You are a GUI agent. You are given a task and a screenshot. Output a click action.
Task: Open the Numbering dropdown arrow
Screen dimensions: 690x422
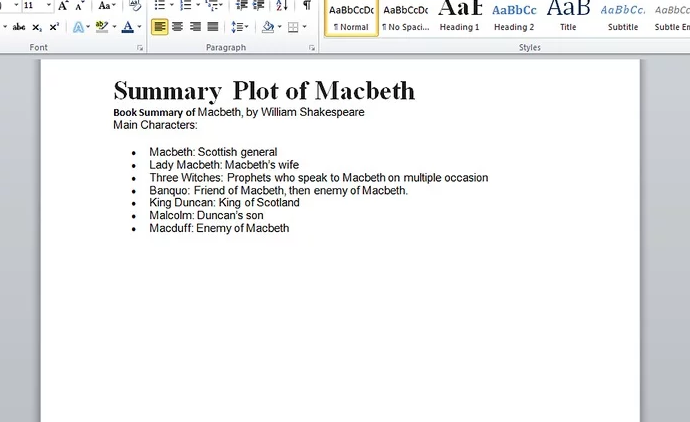pyautogui.click(x=198, y=5)
